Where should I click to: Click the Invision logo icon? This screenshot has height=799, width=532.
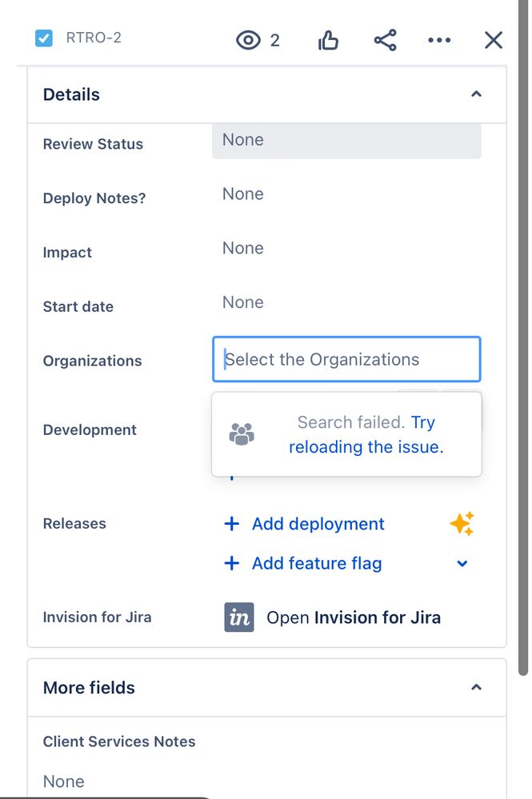click(x=239, y=617)
